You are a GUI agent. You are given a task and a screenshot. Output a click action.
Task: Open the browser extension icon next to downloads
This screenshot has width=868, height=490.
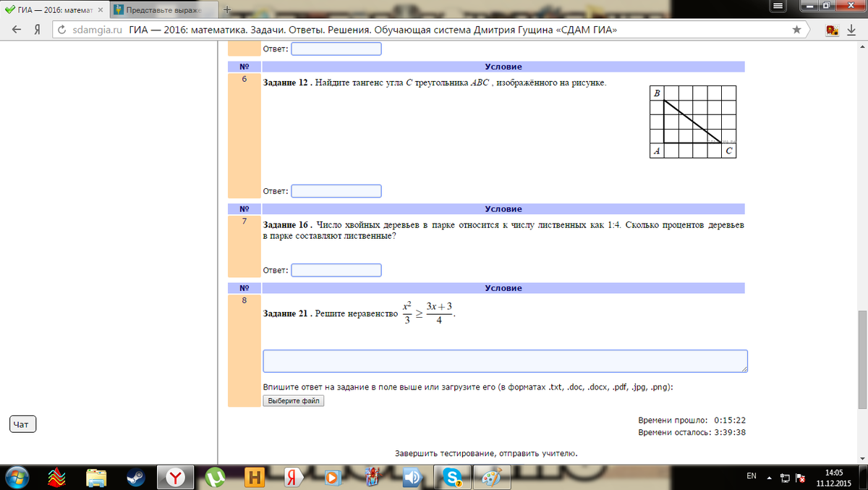pos(833,30)
